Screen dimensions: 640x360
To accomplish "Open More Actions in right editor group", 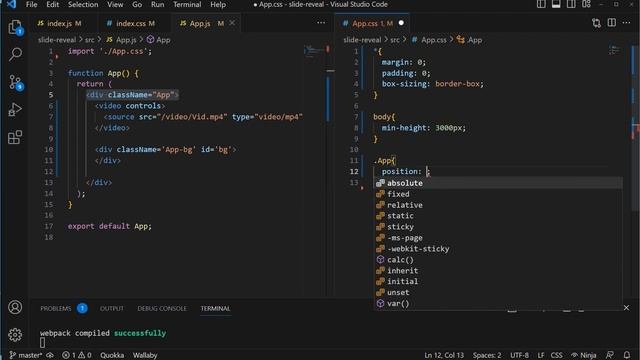I will (x=627, y=23).
